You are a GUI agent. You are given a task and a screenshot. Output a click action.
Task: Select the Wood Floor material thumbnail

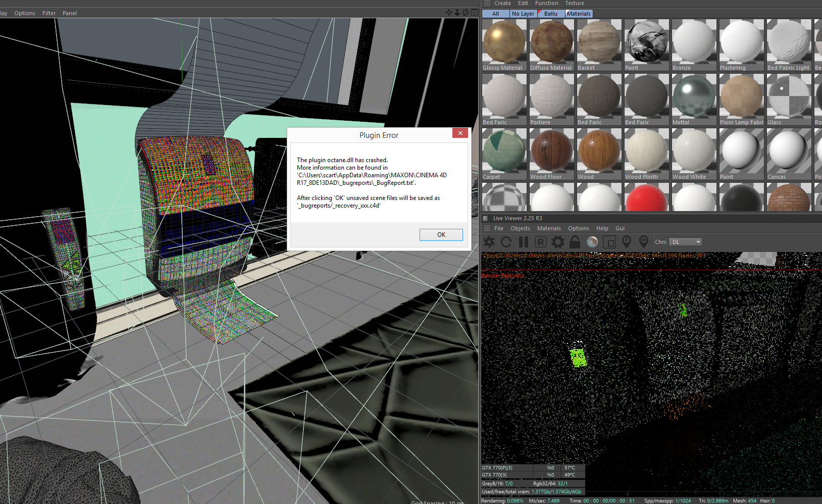point(552,154)
